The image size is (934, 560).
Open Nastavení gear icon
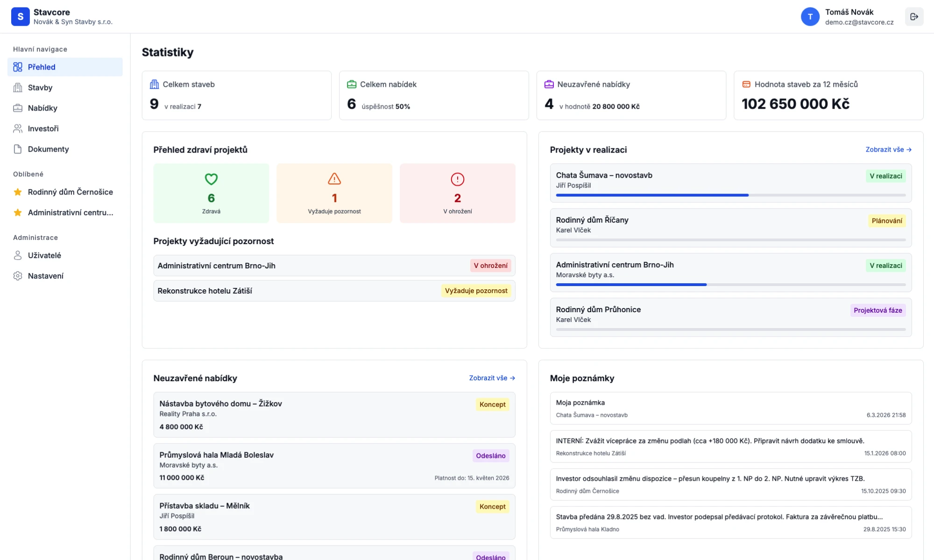pos(17,275)
